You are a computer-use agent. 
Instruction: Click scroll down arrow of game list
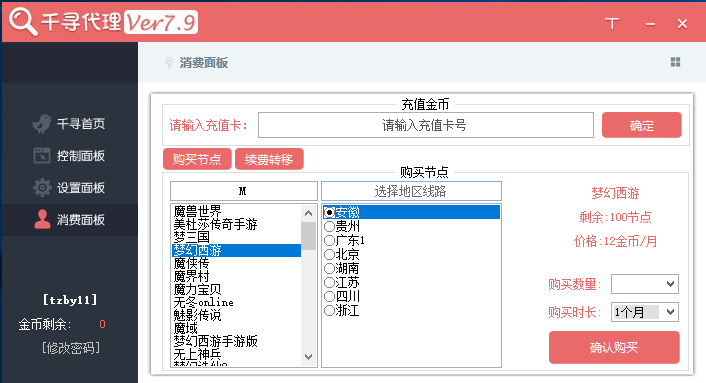308,357
